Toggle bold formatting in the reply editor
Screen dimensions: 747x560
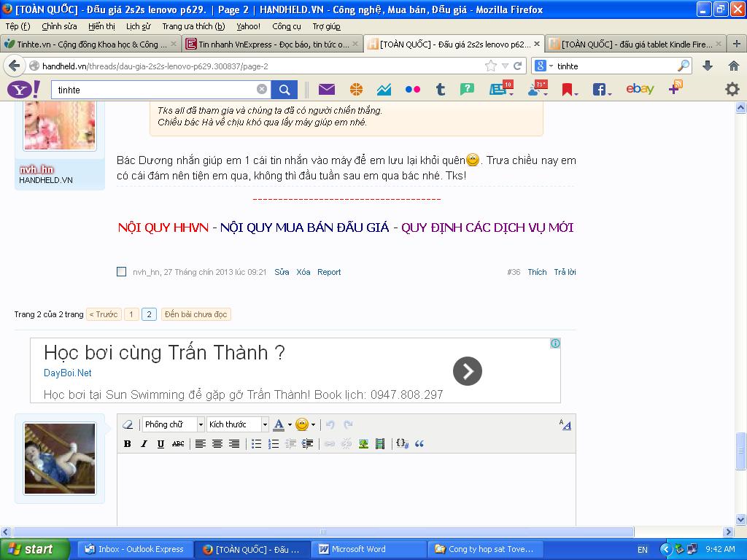128,443
